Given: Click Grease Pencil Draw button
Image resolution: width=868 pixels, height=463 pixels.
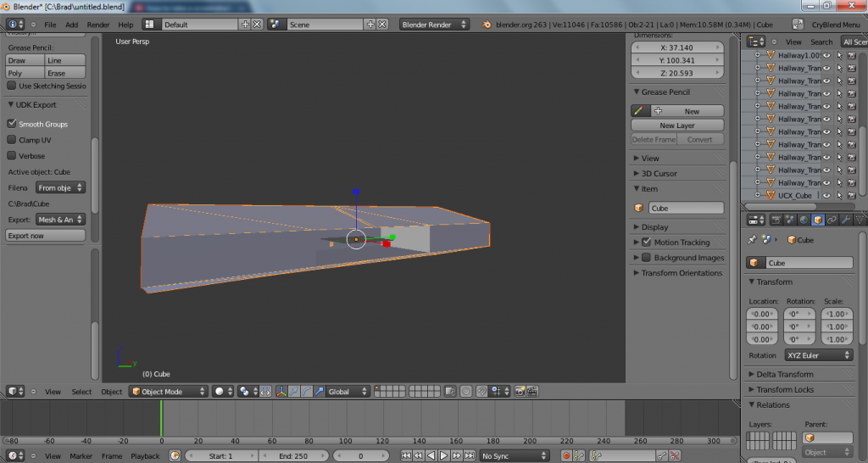Looking at the screenshot, I should pyautogui.click(x=25, y=60).
